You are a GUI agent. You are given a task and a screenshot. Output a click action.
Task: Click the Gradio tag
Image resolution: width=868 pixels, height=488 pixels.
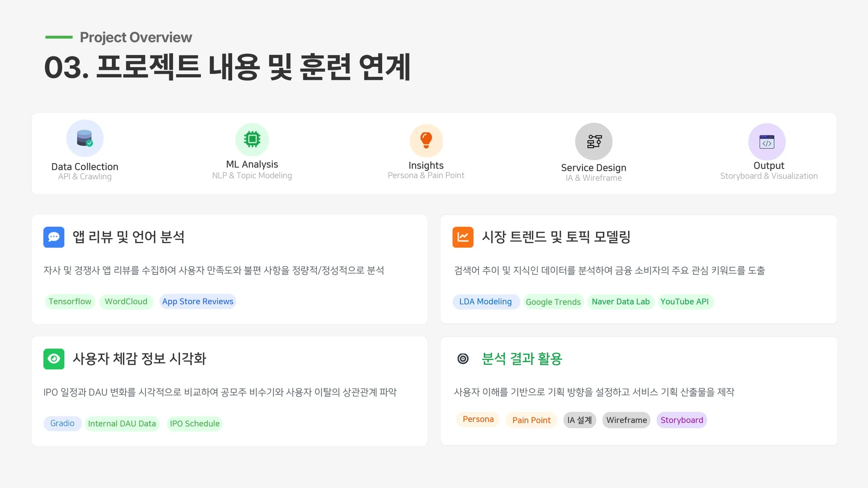point(62,424)
